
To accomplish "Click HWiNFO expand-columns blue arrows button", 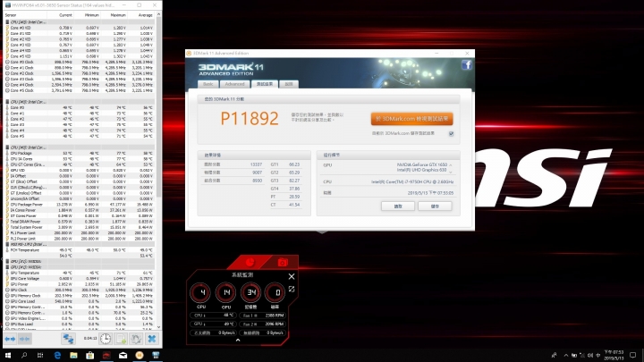I will click(10, 339).
